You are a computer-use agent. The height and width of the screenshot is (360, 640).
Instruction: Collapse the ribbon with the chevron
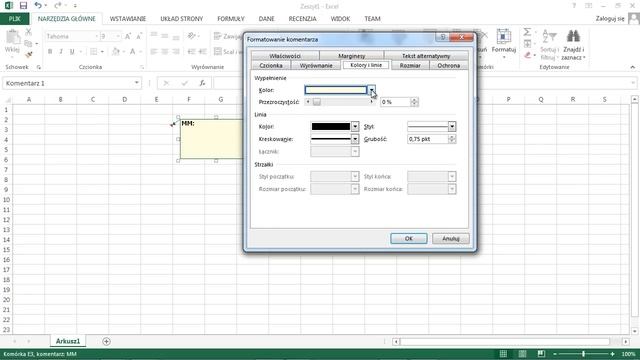click(x=633, y=67)
